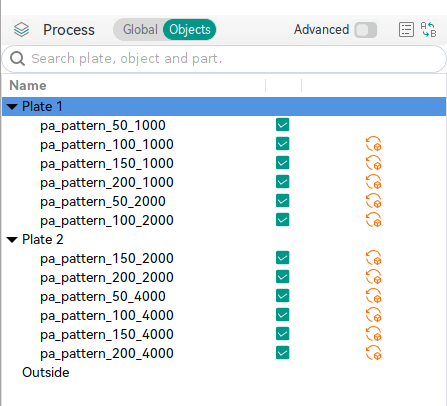The height and width of the screenshot is (406, 447).
Task: Select object pa_pattern_100_1000
Action: tap(107, 145)
